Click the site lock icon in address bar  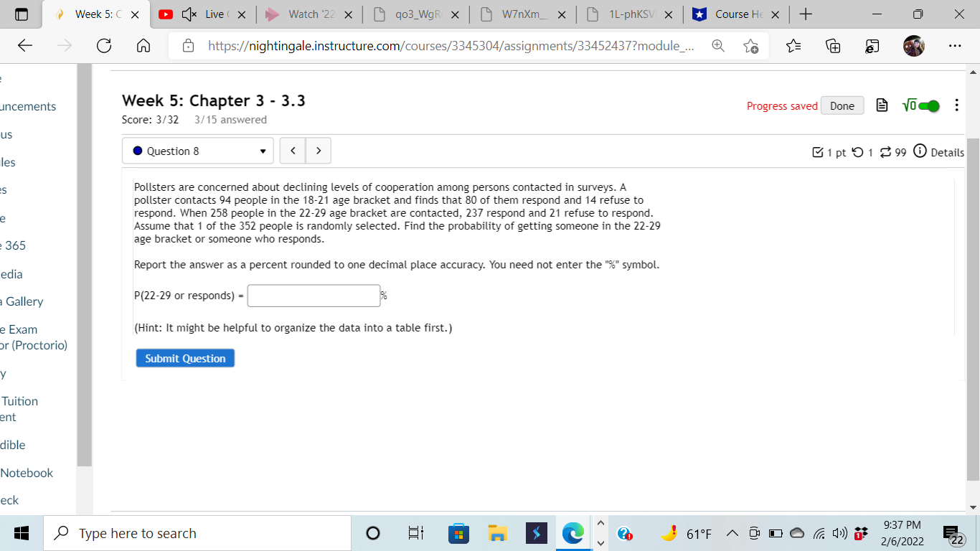(x=189, y=47)
